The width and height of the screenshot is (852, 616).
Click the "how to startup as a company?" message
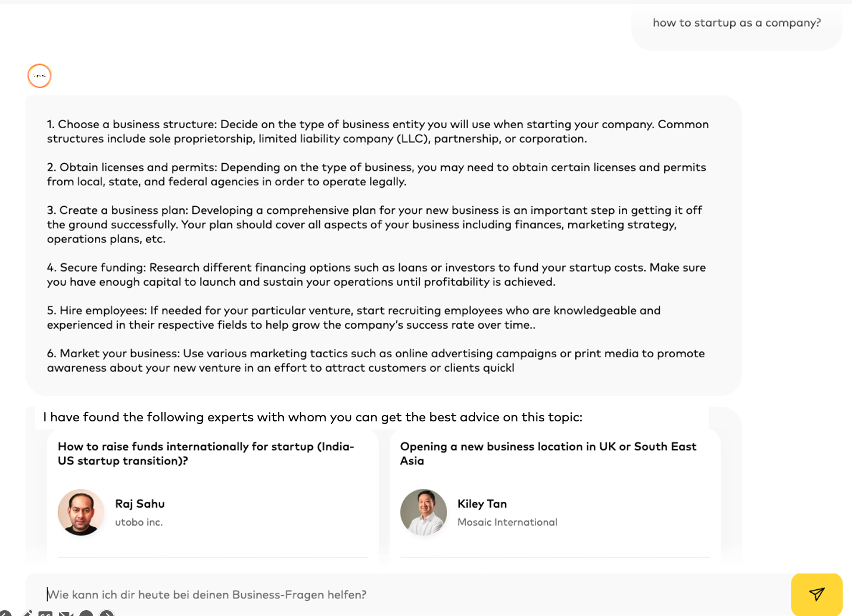737,23
